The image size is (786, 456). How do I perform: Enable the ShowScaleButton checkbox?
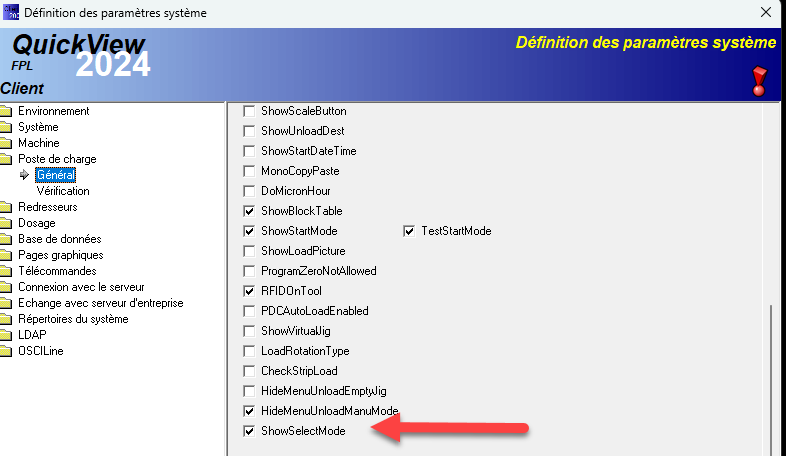tap(249, 111)
